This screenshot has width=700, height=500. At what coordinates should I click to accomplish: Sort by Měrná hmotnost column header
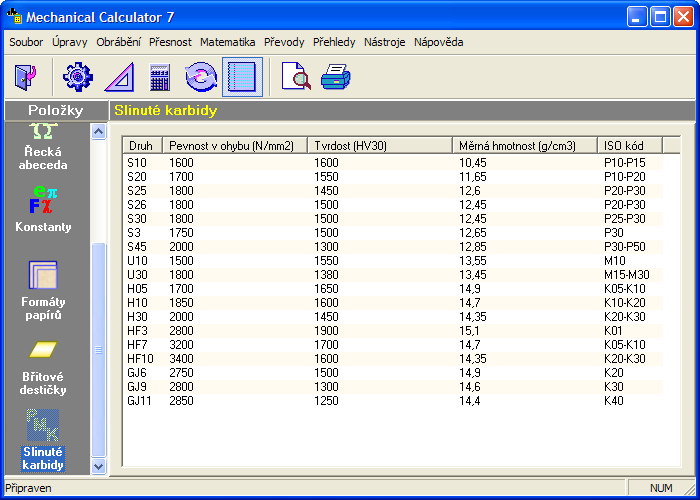point(525,146)
